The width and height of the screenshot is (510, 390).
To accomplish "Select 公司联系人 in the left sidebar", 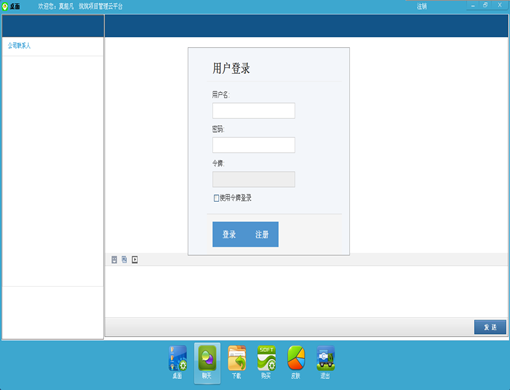I will pyautogui.click(x=19, y=46).
